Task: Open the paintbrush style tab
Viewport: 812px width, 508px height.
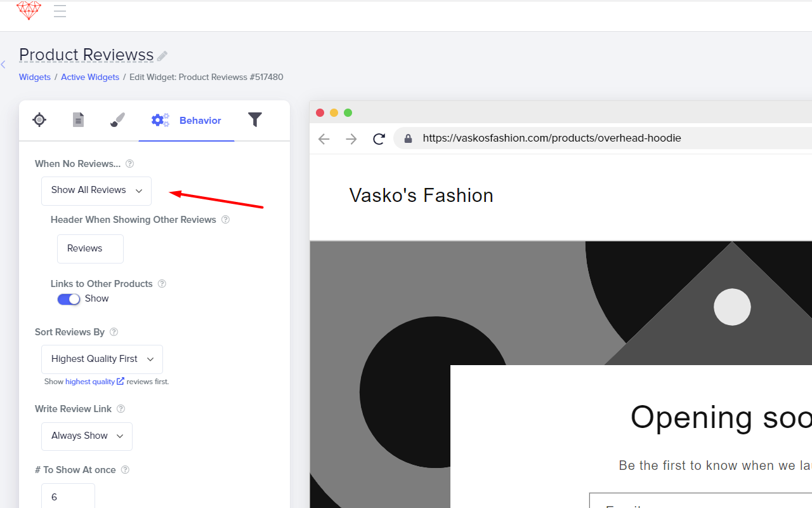Action: click(x=117, y=120)
